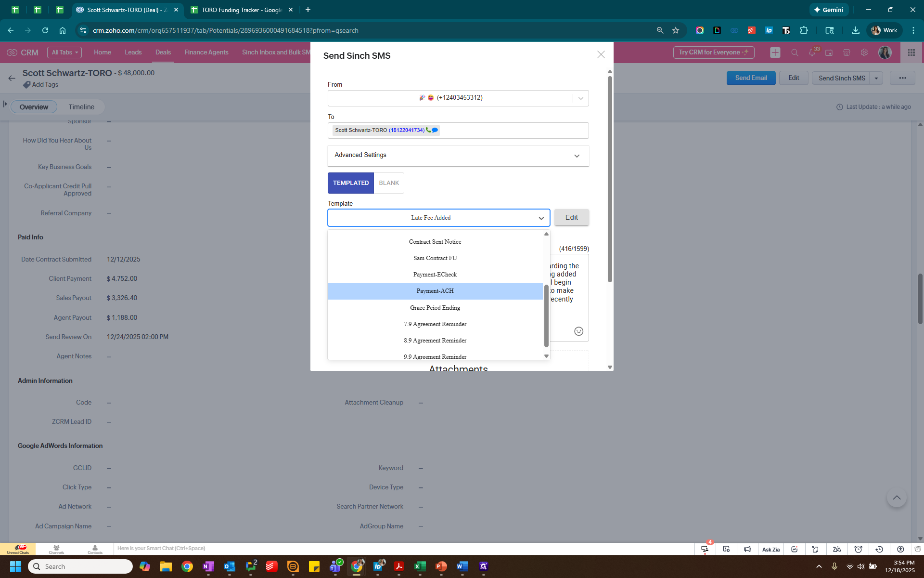The height and width of the screenshot is (578, 924).
Task: Click the Edit button next to template
Action: click(x=571, y=217)
